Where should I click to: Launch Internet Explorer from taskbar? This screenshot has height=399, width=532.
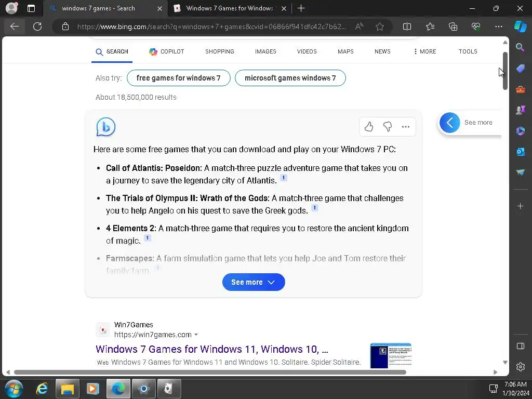(x=42, y=389)
